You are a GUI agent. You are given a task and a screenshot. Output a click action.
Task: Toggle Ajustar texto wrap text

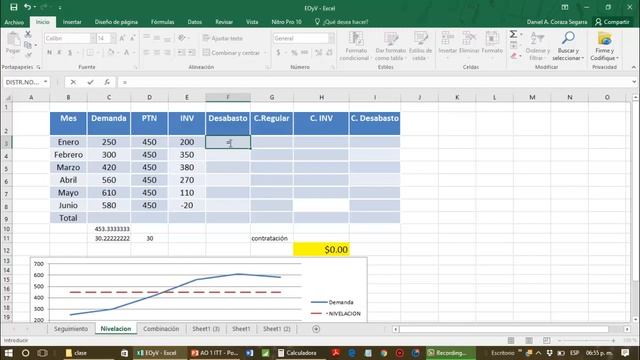(x=222, y=38)
